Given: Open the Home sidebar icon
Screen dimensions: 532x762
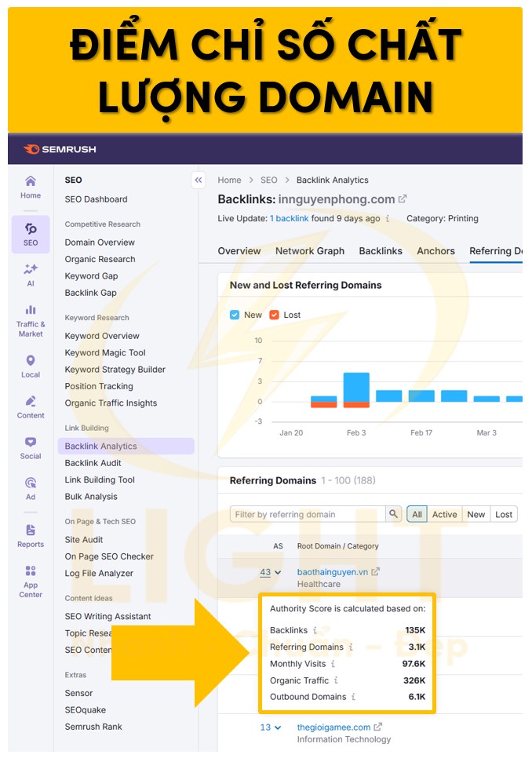Looking at the screenshot, I should tap(30, 187).
